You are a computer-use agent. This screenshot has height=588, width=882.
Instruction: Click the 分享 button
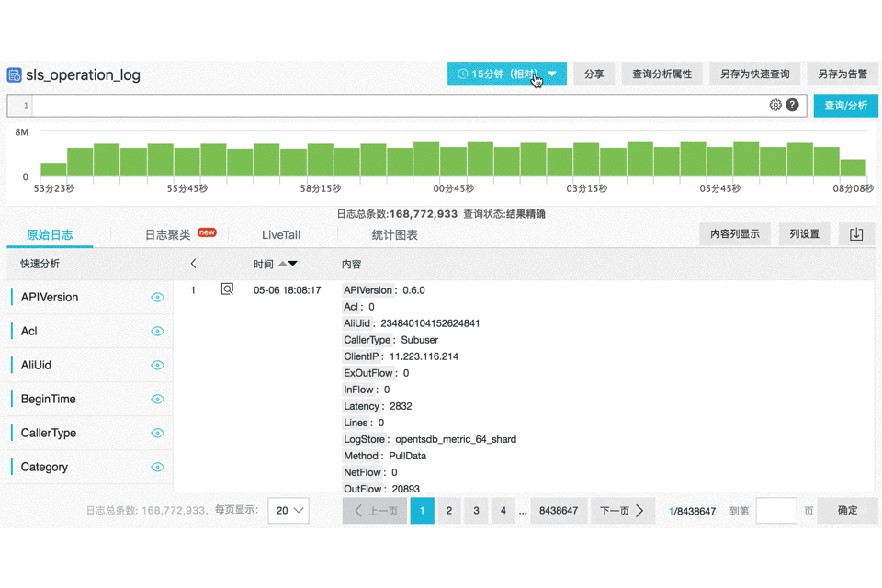[x=594, y=73]
